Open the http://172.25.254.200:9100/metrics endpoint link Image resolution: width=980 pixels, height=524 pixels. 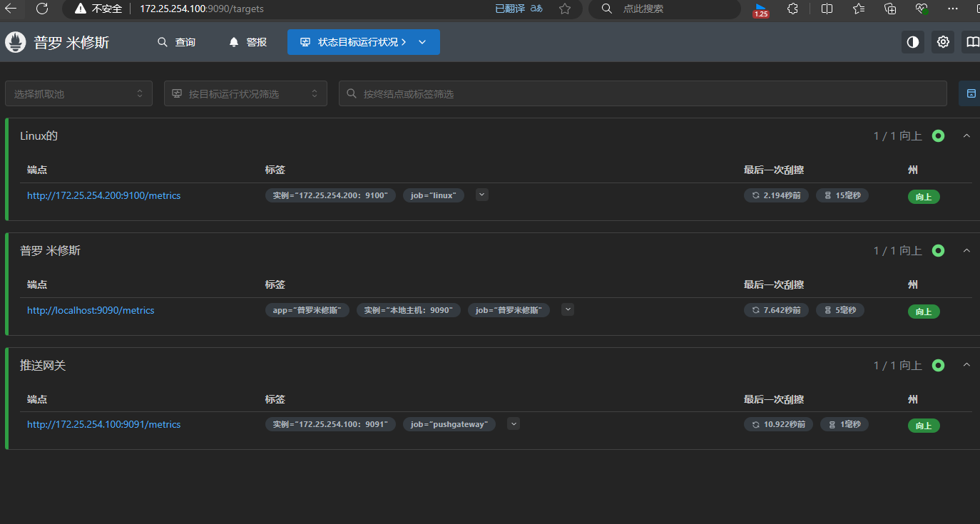pyautogui.click(x=104, y=195)
